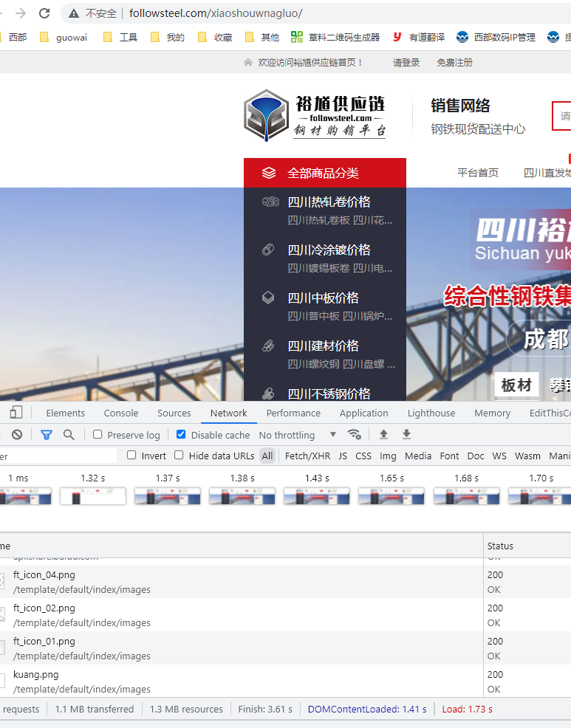Screen dimensions: 571x728
Task: Click the Import HAR file upload arrow
Action: 383,435
